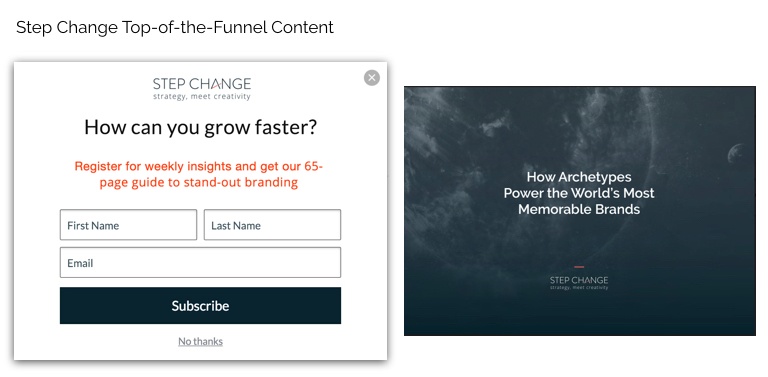Viewport: 768px width, 377px height.
Task: Click the 'How can you grow faster?' heading
Action: [200, 127]
